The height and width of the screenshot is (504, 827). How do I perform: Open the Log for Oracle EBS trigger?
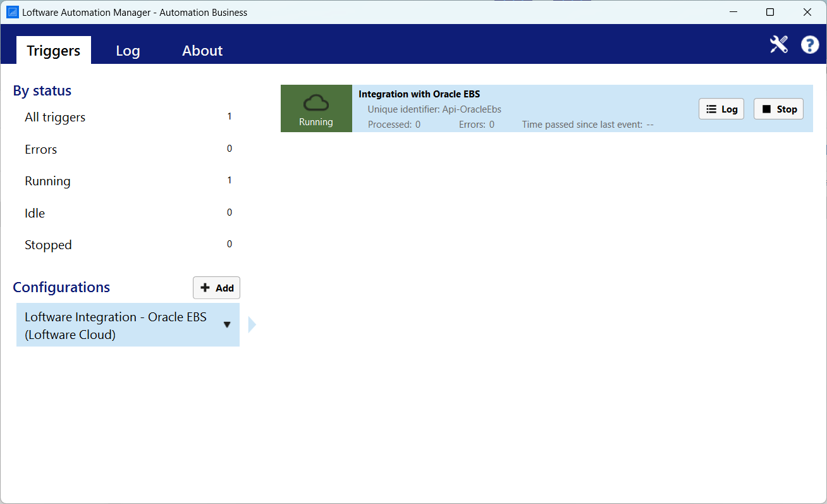click(721, 109)
